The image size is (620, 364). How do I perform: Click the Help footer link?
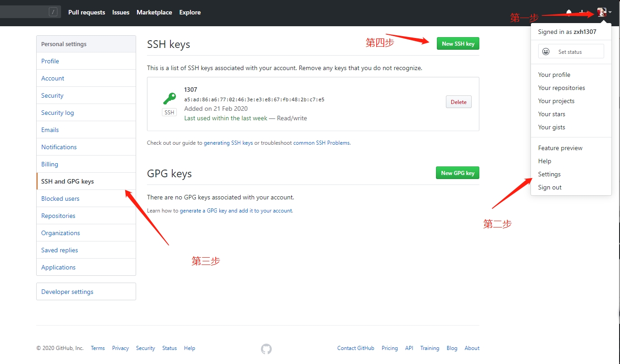tap(189, 348)
